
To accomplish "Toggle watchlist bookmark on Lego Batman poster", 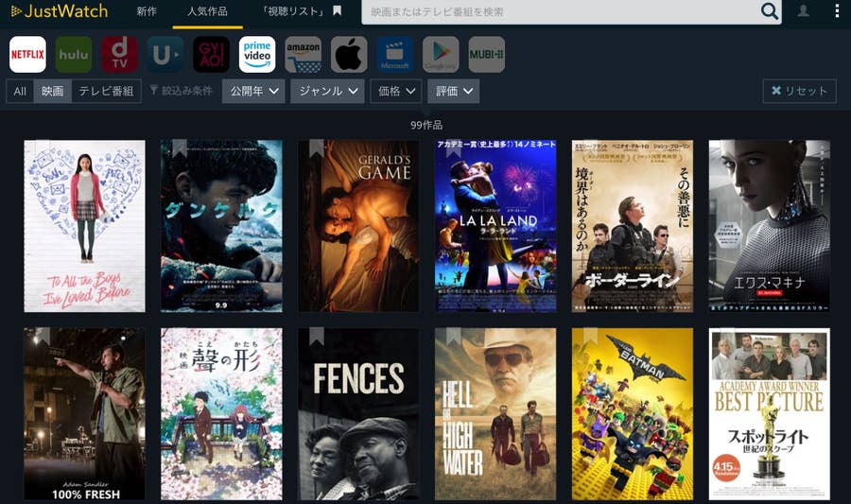I will (590, 337).
